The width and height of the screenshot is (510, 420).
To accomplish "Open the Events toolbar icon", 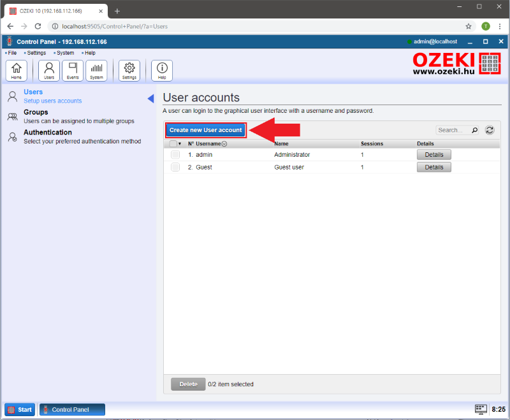I will [73, 70].
